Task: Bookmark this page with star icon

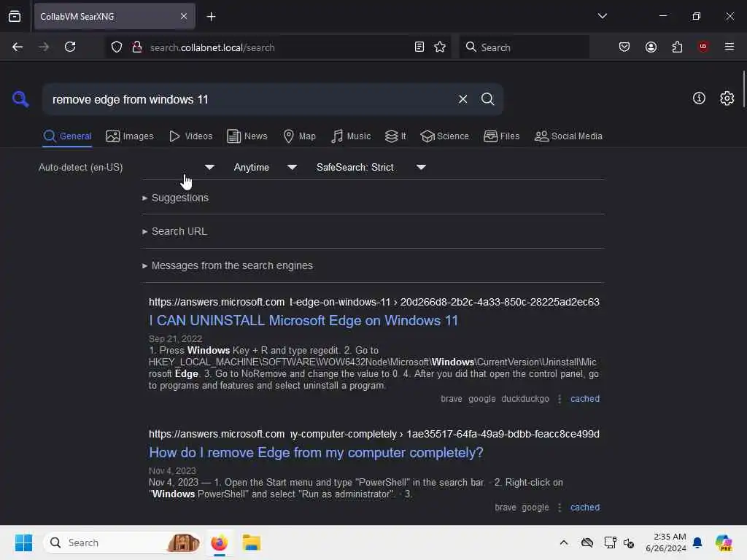Action: pyautogui.click(x=440, y=47)
